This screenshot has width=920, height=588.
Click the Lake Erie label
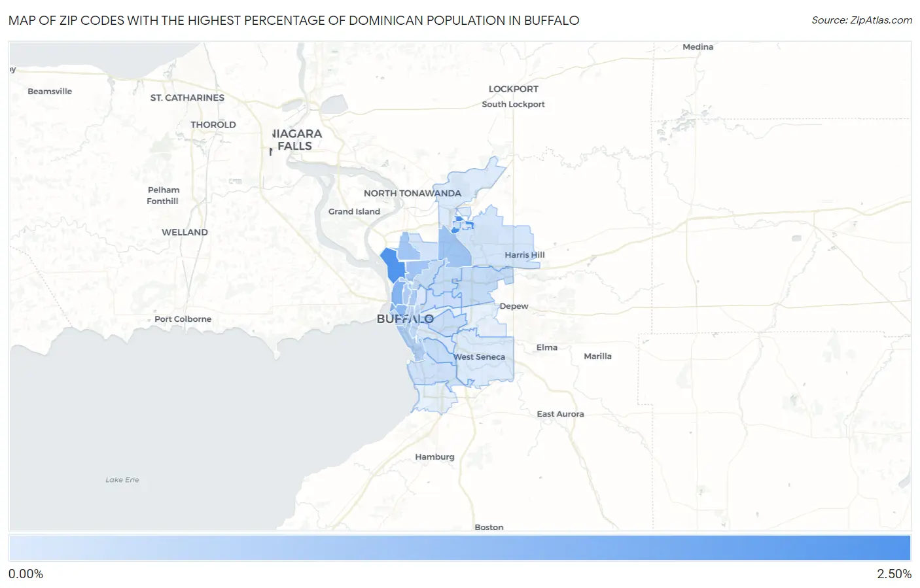[x=122, y=480]
